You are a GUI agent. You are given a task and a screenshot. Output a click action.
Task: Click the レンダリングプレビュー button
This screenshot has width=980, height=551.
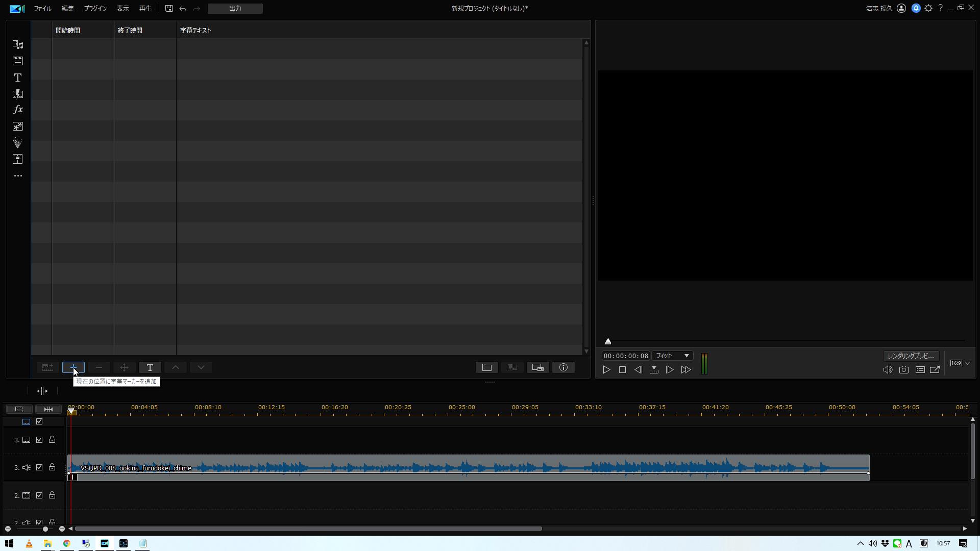(911, 356)
